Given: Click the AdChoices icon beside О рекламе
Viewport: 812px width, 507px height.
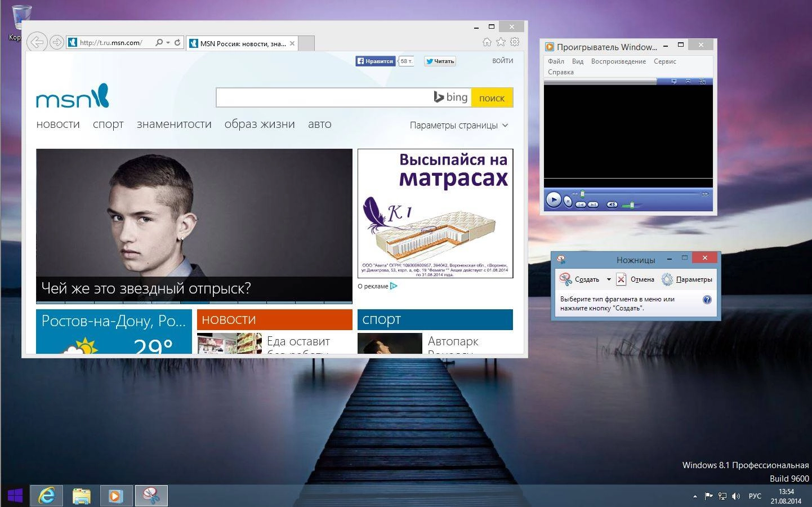Looking at the screenshot, I should [394, 286].
